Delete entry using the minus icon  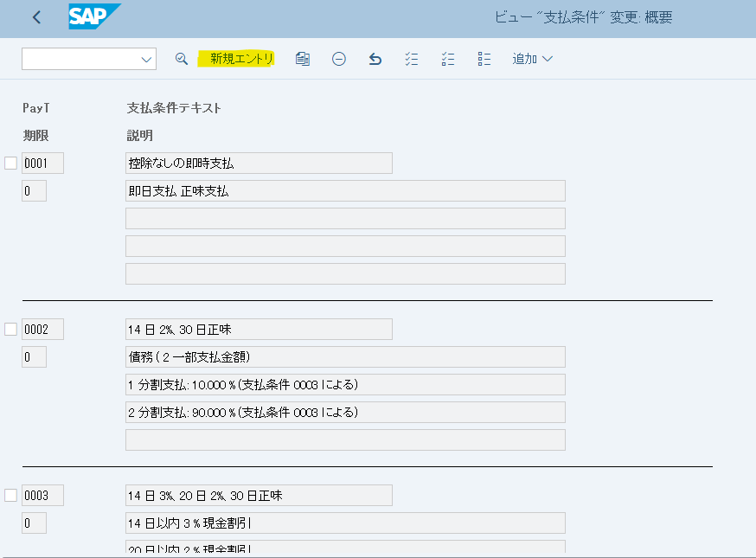click(338, 58)
